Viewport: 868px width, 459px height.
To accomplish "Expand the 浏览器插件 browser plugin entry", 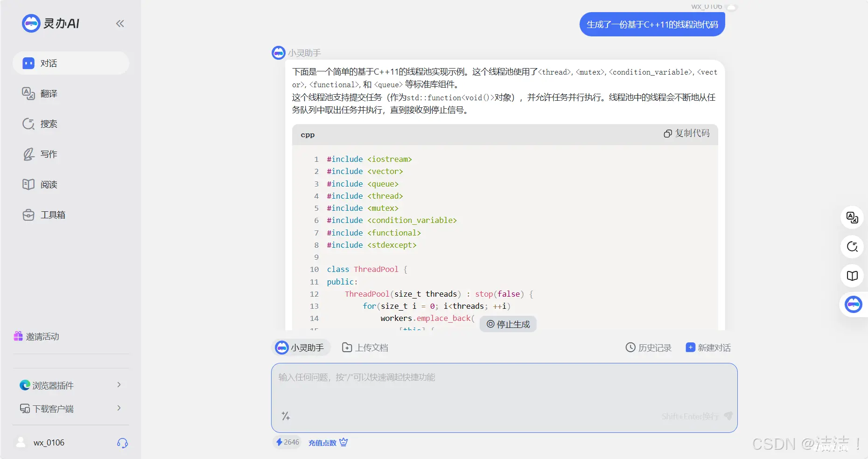I will click(71, 385).
